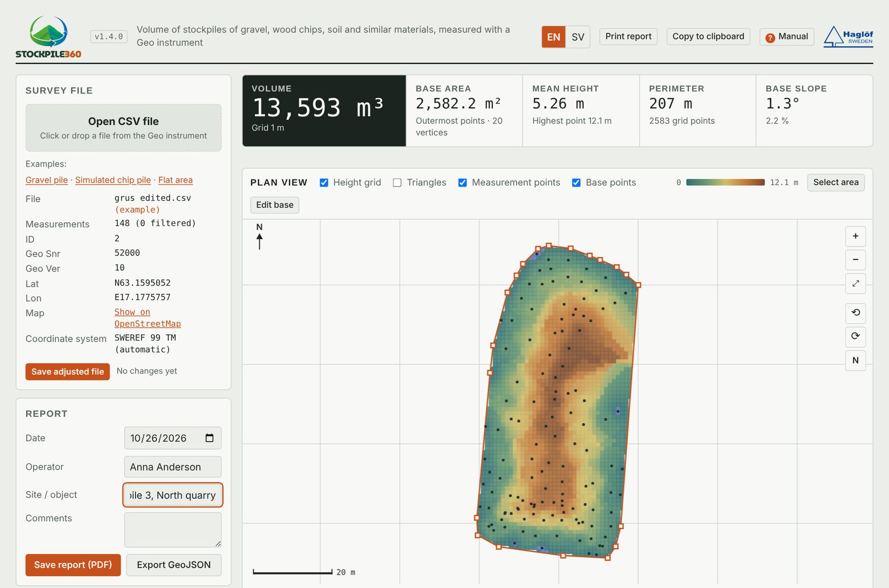Load the Simulated chip pile example
The height and width of the screenshot is (588, 889).
coord(113,180)
